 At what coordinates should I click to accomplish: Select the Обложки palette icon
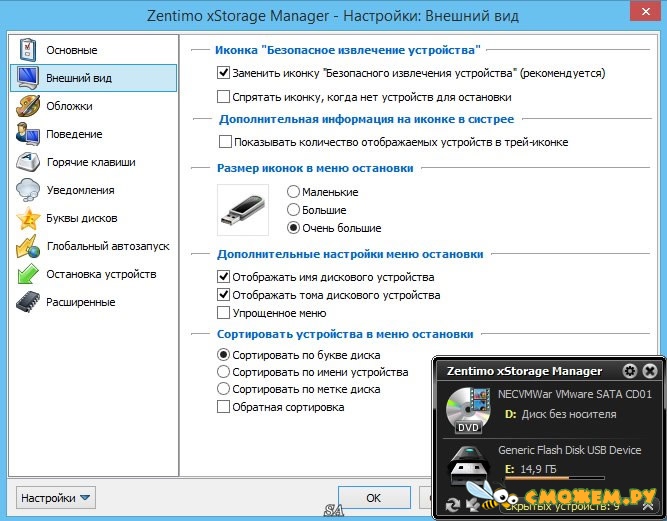pos(28,106)
